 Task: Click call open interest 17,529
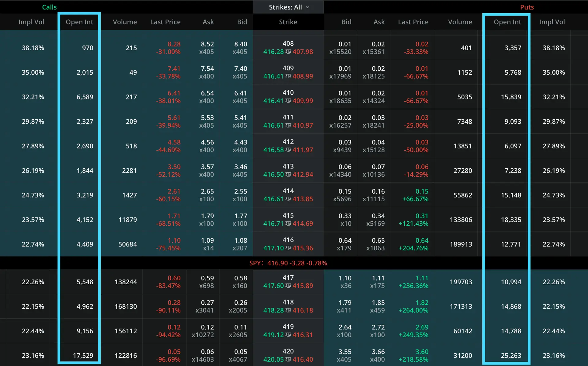[x=83, y=356]
